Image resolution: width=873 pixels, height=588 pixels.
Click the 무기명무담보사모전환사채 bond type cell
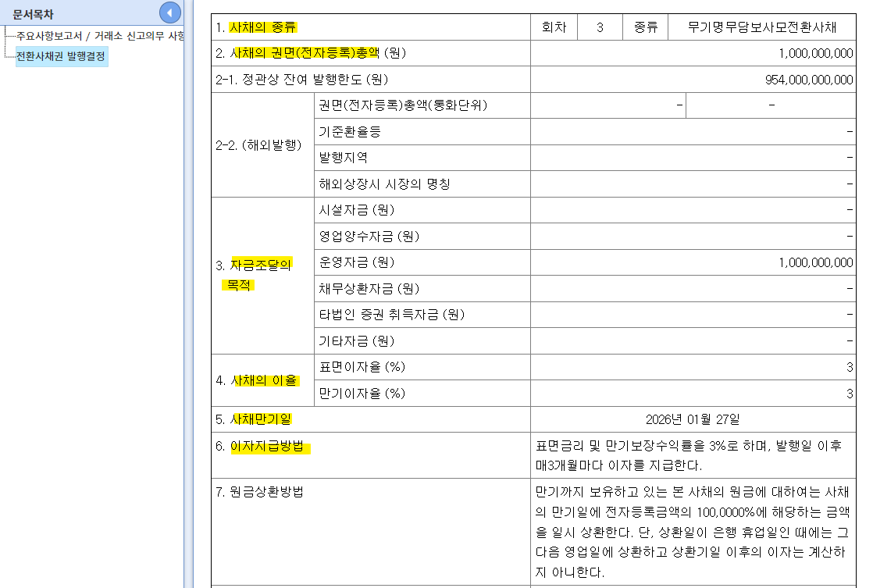(769, 26)
